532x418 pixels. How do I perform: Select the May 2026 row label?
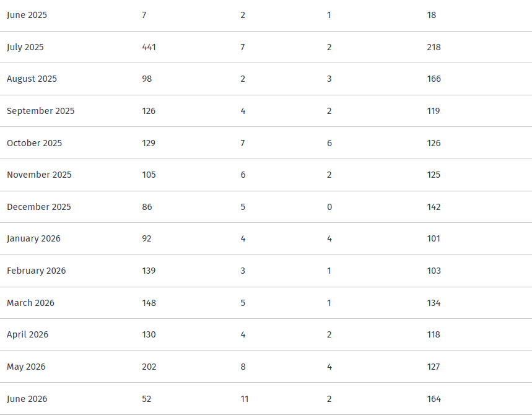(x=26, y=367)
